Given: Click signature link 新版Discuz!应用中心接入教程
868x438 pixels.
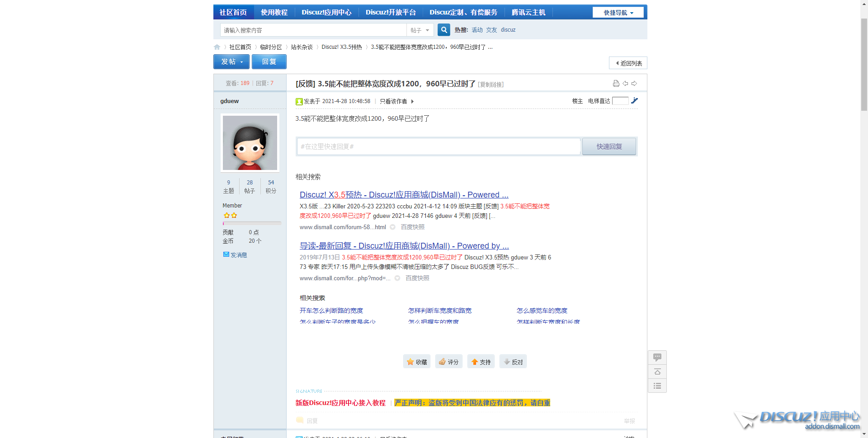Looking at the screenshot, I should (340, 403).
